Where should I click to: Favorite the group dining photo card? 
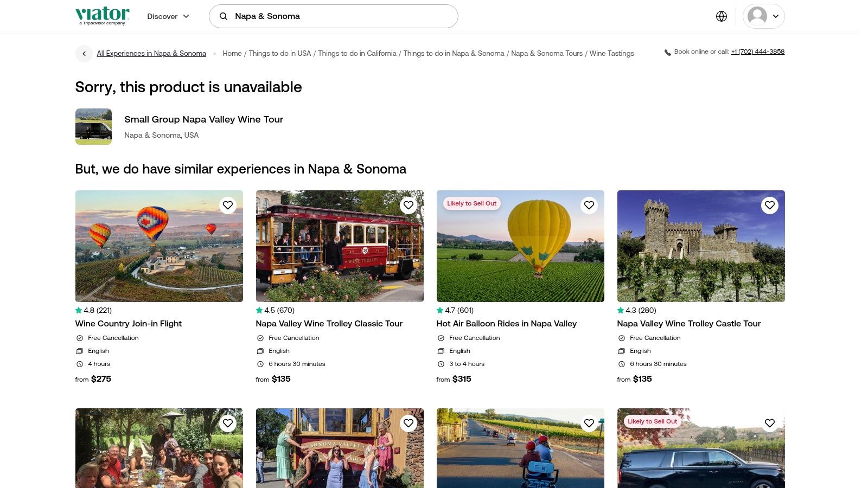228,423
